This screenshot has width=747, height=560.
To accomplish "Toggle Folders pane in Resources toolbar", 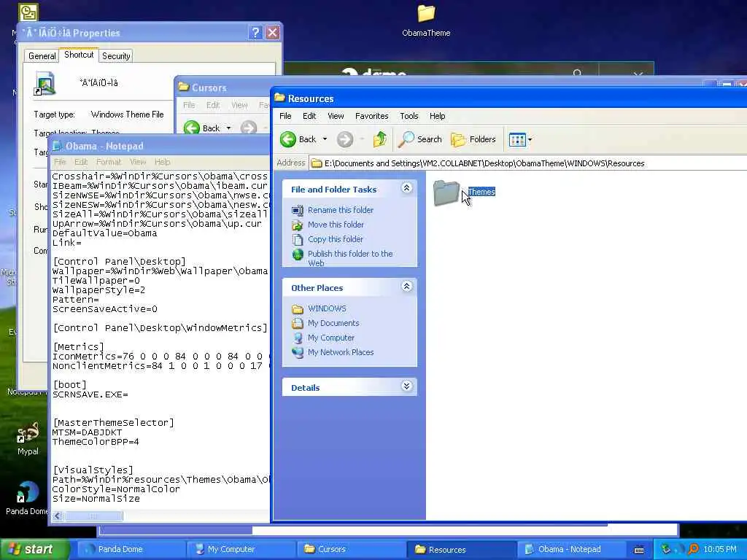I will click(473, 139).
